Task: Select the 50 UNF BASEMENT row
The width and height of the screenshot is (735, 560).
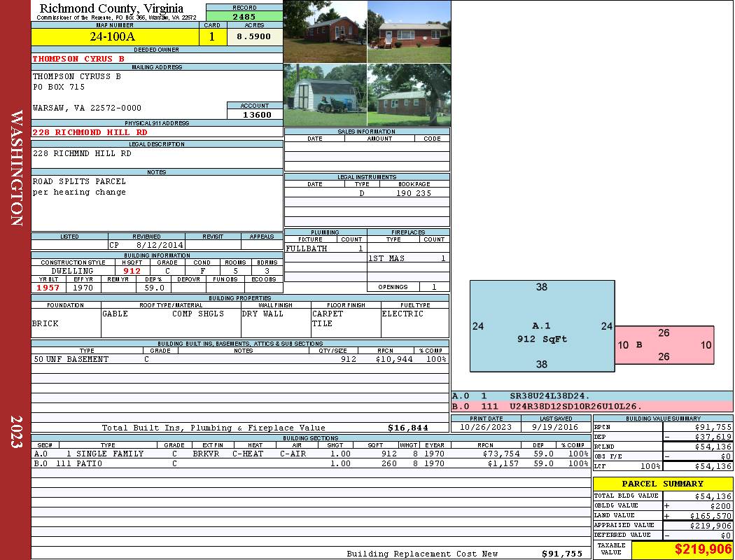Action: [240, 359]
